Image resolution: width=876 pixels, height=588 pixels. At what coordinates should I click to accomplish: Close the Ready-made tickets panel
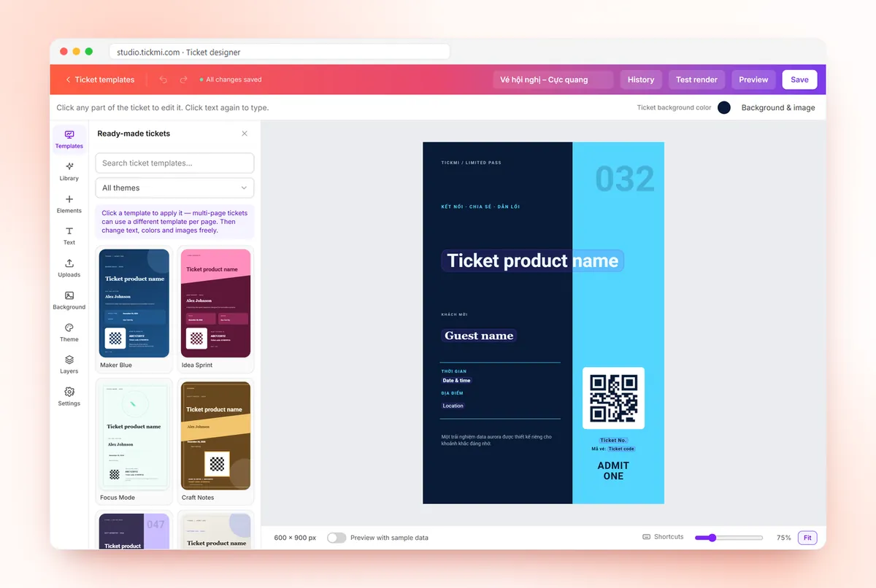pos(245,134)
